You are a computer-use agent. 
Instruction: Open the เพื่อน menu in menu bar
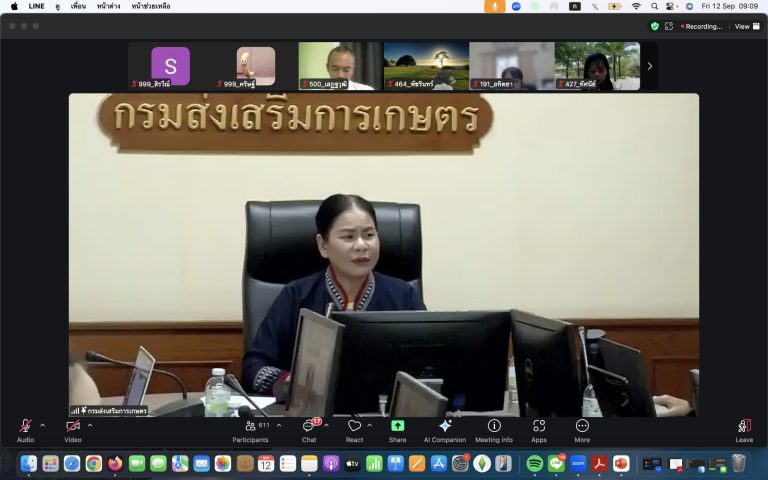tap(78, 6)
